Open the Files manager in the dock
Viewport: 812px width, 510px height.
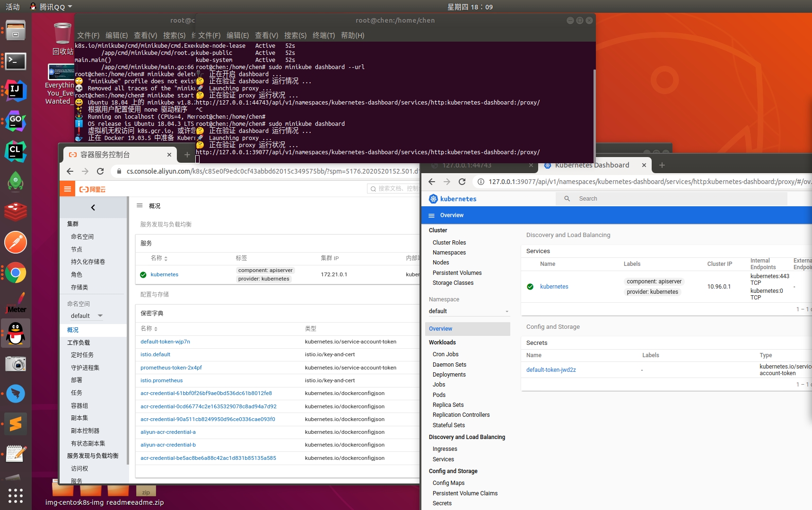16,31
